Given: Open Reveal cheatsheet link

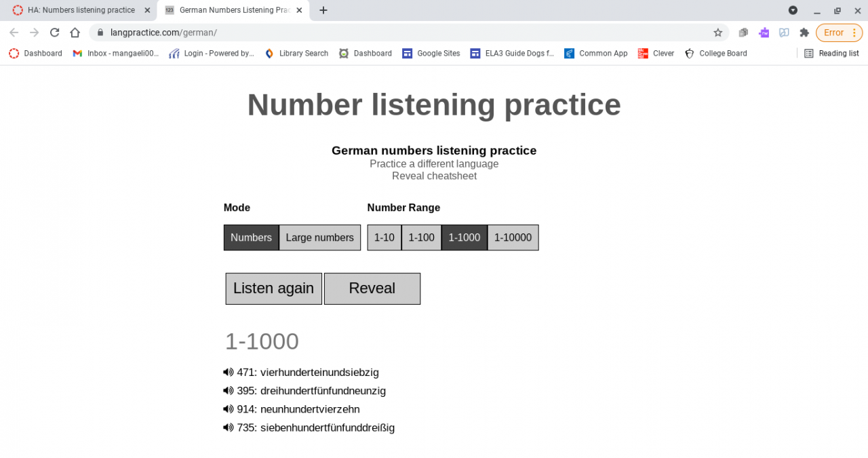Looking at the screenshot, I should pos(434,176).
